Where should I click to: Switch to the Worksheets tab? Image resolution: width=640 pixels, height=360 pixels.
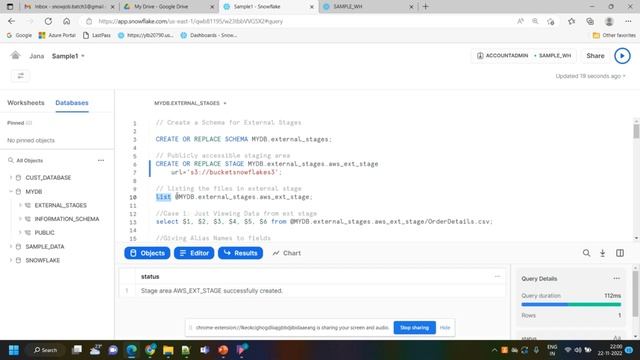26,103
